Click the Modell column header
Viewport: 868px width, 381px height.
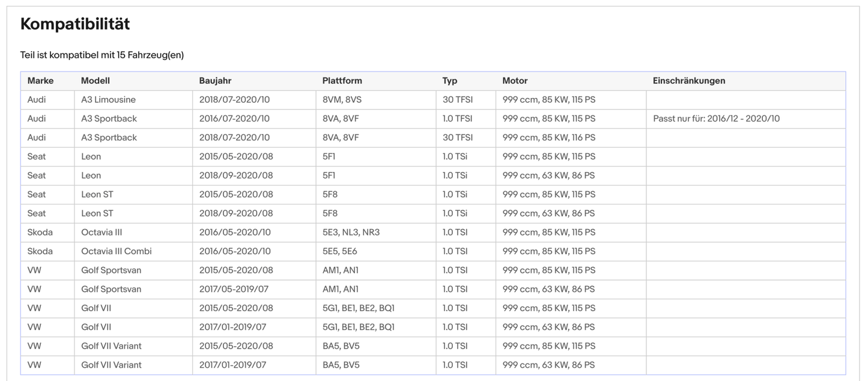(96, 81)
